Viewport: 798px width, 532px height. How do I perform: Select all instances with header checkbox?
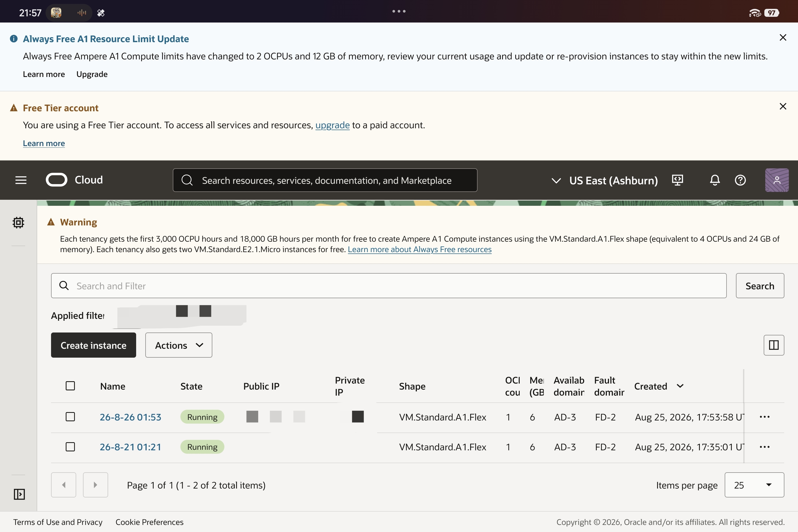[70, 386]
